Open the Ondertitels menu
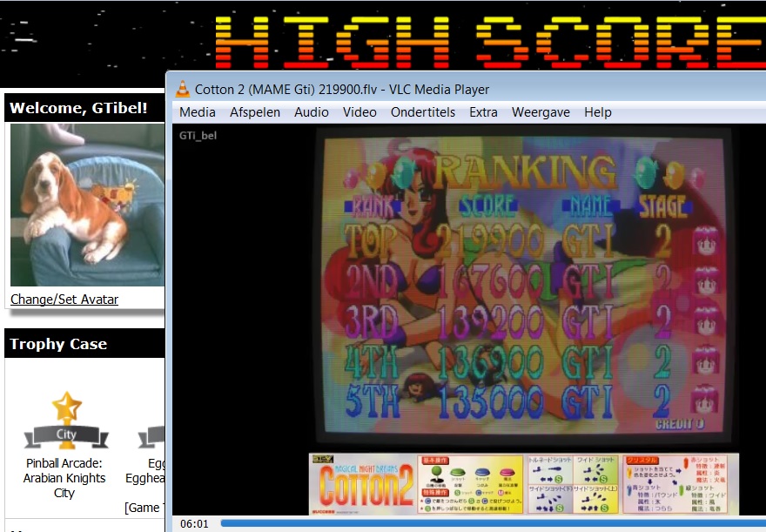Screen dimensions: 766x532 [x=423, y=112]
